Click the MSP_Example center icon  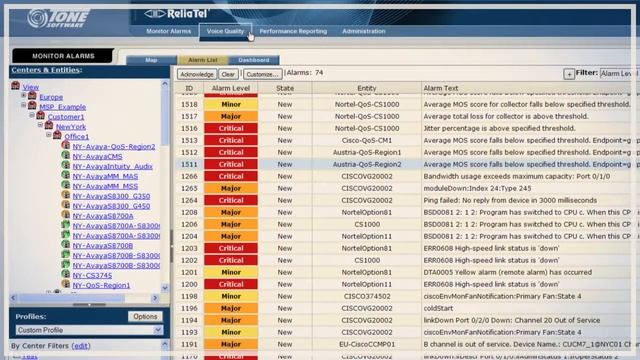[x=32, y=105]
